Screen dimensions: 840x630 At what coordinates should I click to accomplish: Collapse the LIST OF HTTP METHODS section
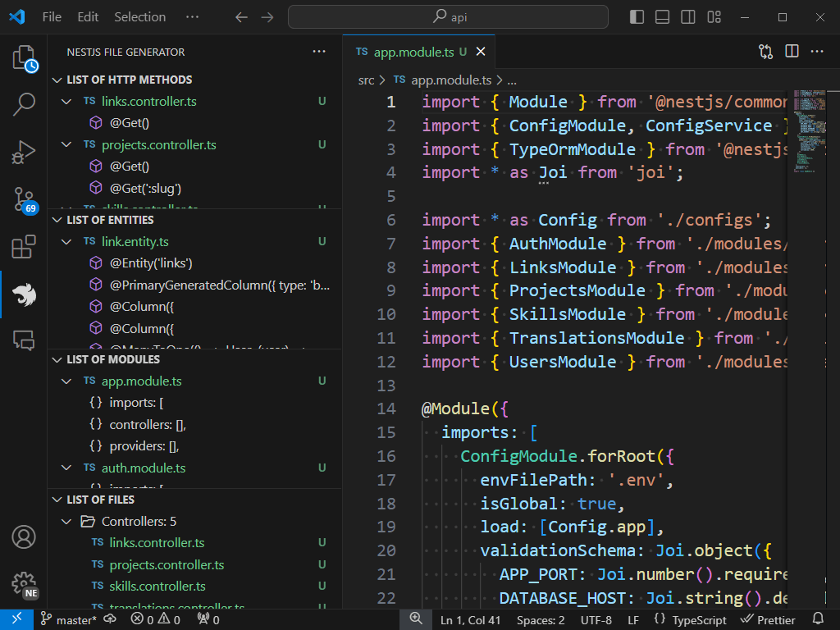[x=56, y=80]
